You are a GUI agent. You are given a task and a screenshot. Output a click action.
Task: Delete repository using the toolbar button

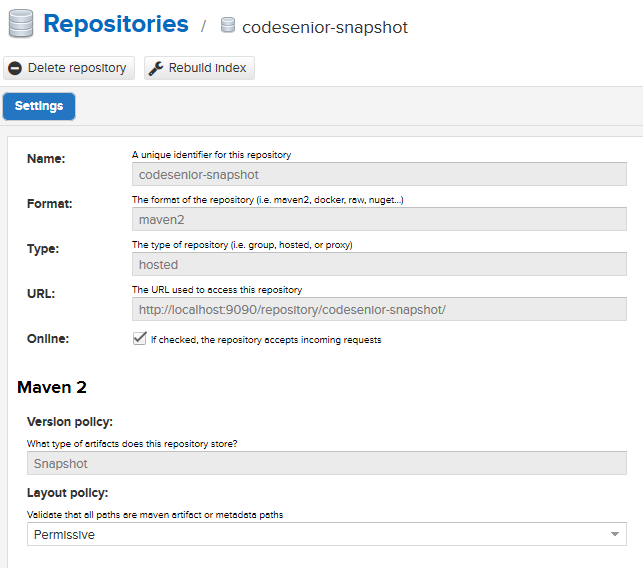[x=69, y=68]
